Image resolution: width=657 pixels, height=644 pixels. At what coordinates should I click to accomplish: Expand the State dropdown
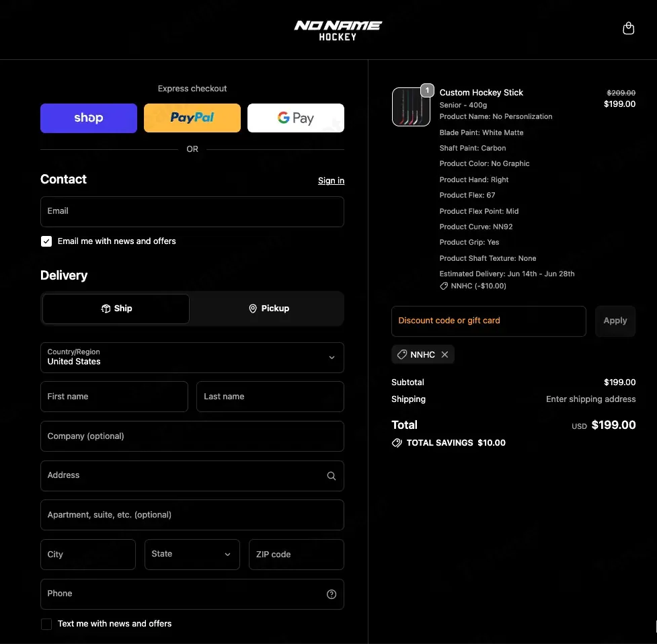pyautogui.click(x=192, y=555)
